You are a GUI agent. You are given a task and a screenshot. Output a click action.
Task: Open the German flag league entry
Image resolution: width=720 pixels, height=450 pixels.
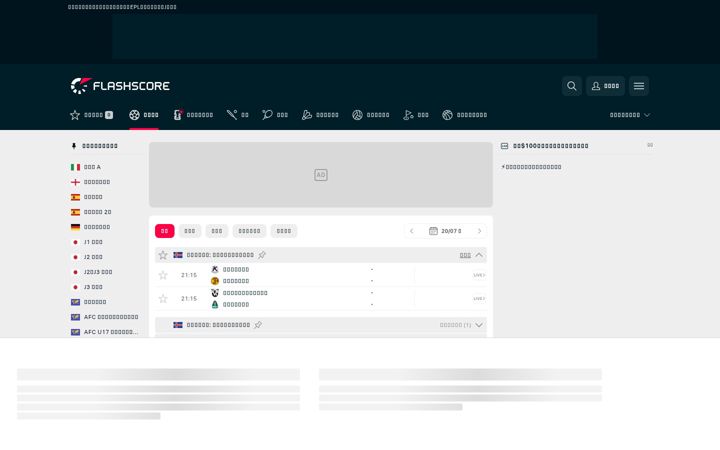click(90, 227)
